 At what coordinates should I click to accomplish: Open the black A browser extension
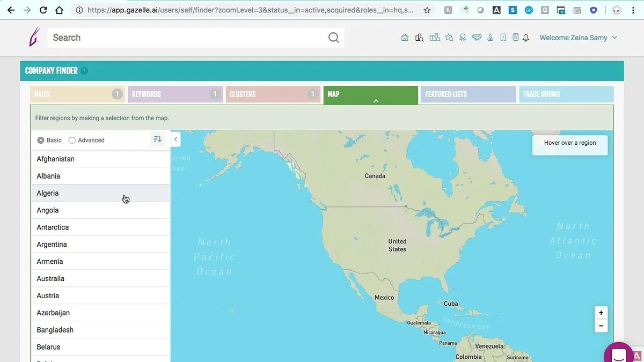click(497, 10)
